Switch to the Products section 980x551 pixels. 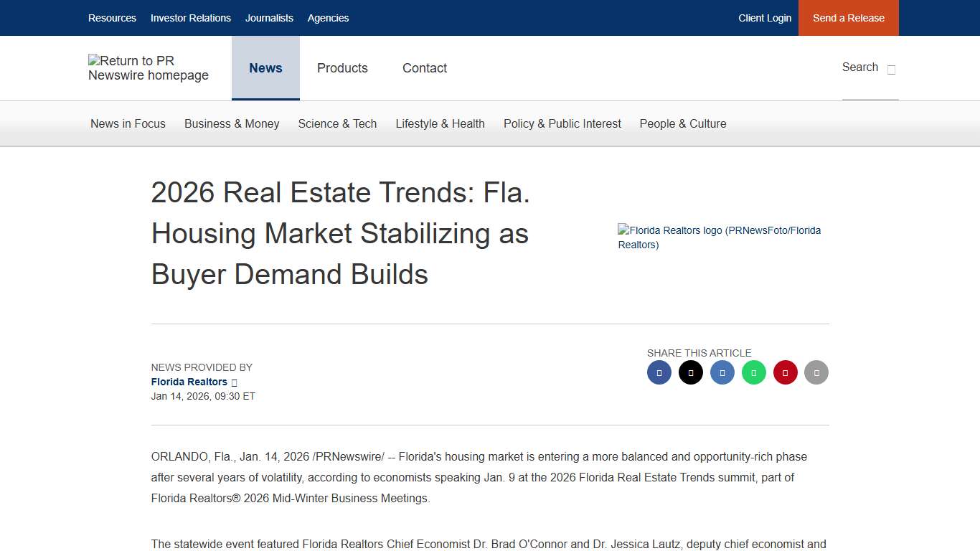click(342, 68)
